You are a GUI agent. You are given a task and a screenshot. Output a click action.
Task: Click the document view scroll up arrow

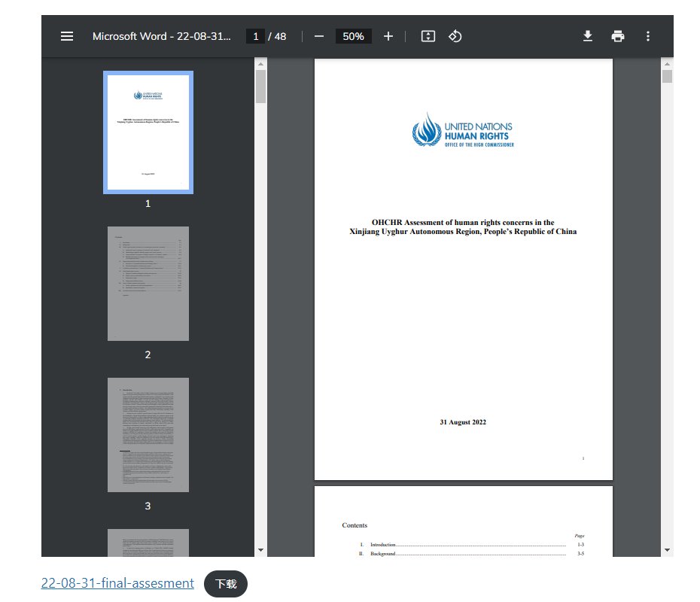[x=667, y=64]
